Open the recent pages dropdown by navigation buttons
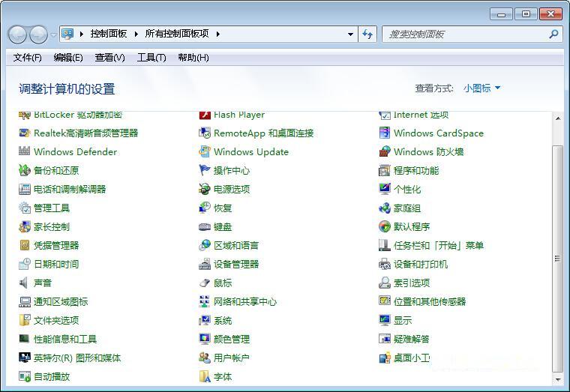Screen dimensions: 570x392 pyautogui.click(x=53, y=35)
